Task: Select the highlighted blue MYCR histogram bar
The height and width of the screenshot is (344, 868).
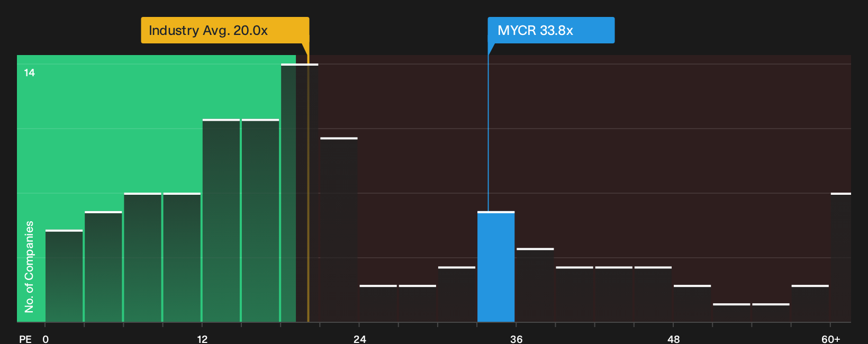Action: point(496,267)
